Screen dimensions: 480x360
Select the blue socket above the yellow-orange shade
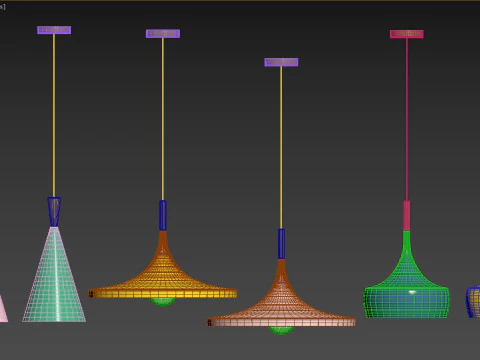(163, 215)
